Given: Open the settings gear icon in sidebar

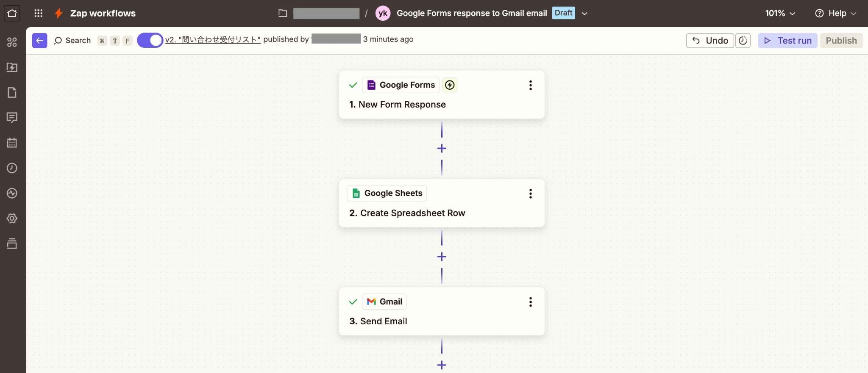Looking at the screenshot, I should 12,218.
